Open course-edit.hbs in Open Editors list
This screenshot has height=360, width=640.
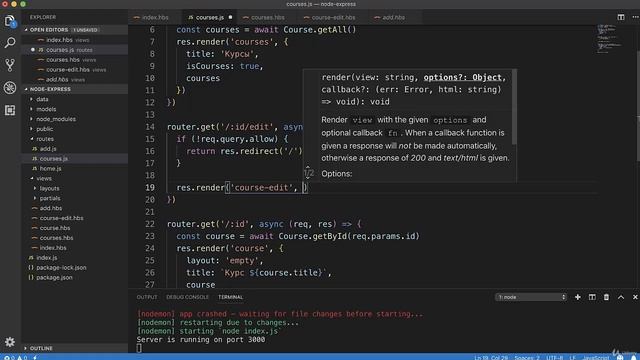point(74,69)
